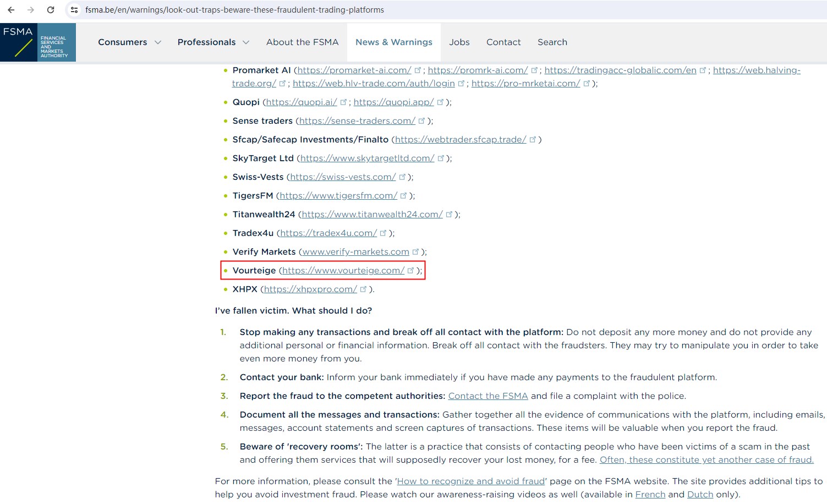Click the browser forward arrow
The image size is (827, 504).
31,10
